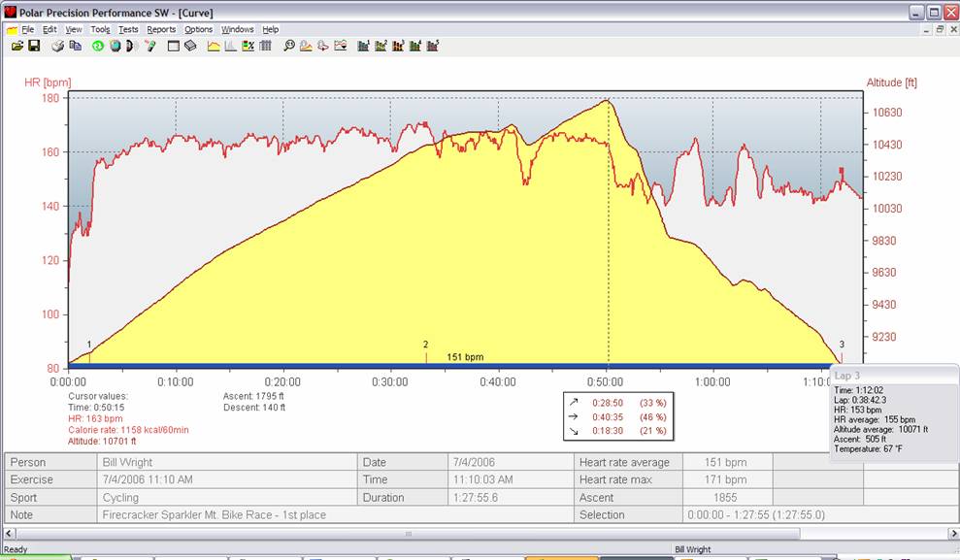Click the Copy toolbar icon
Viewport: 960px width, 560px height.
tap(76, 46)
